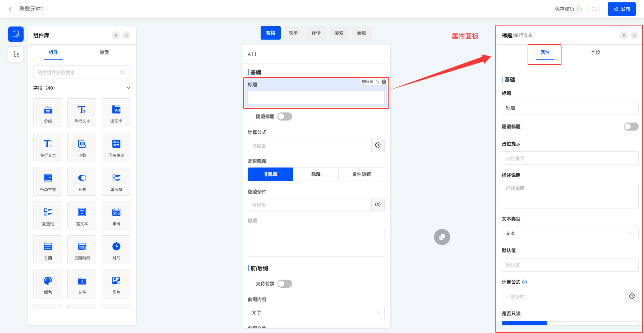The height and width of the screenshot is (333, 644).
Task: Switch to the 字段 tab in property panel
Action: 595,52
